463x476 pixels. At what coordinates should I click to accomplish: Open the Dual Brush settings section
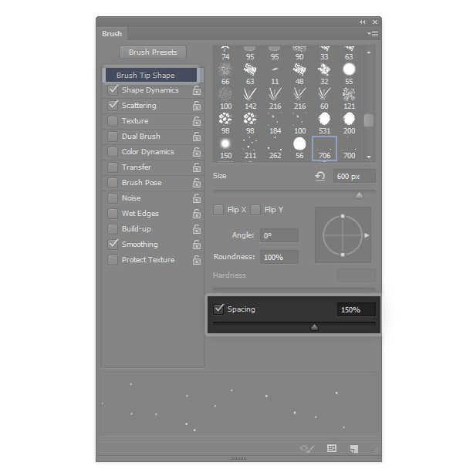point(141,137)
